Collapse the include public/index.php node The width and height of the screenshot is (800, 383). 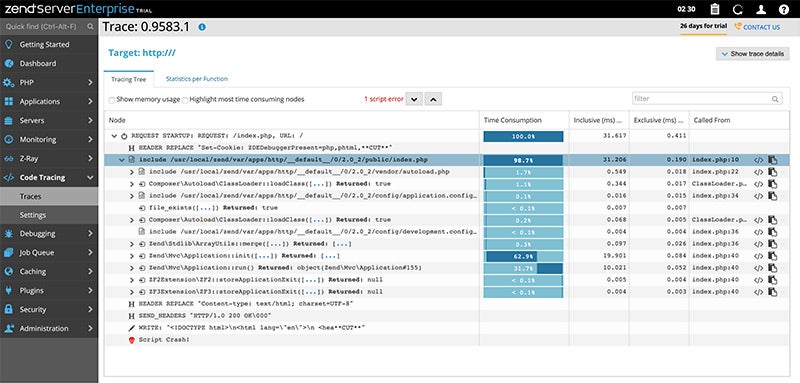122,160
